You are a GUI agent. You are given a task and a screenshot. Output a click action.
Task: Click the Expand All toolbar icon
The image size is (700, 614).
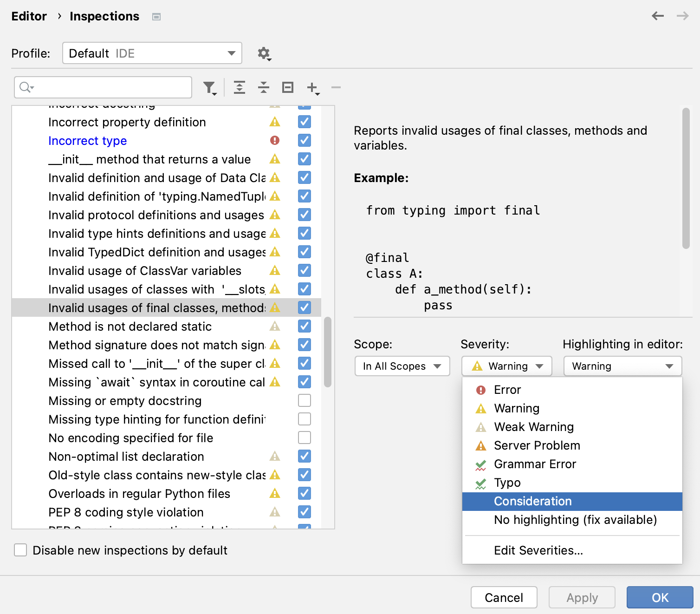coord(240,87)
